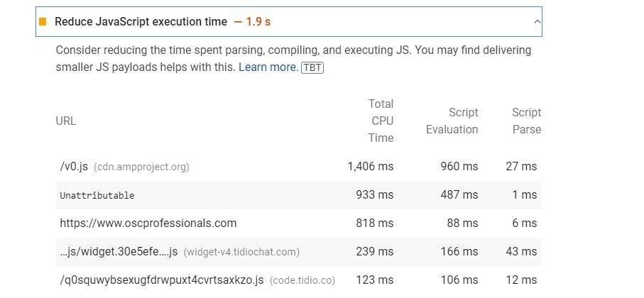Click the Script Parse column header
Viewport: 644px width, 298px height.
526,121
